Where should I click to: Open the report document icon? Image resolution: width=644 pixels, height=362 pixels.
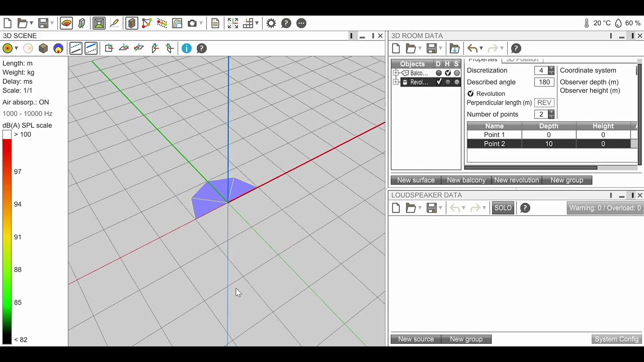click(x=215, y=23)
